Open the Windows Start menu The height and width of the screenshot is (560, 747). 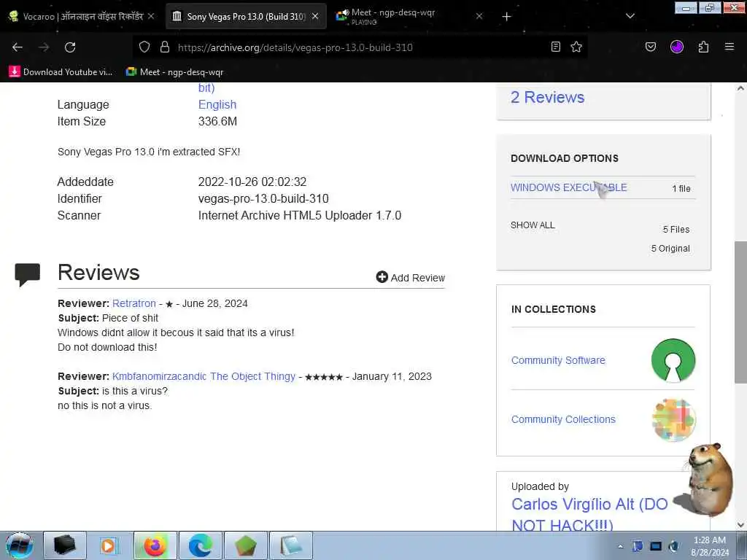tap(19, 545)
